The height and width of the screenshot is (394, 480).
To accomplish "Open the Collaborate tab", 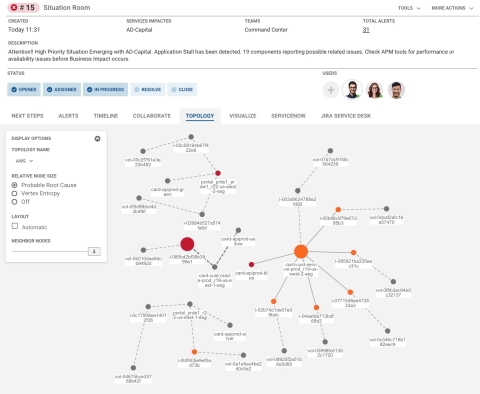I will pos(152,116).
